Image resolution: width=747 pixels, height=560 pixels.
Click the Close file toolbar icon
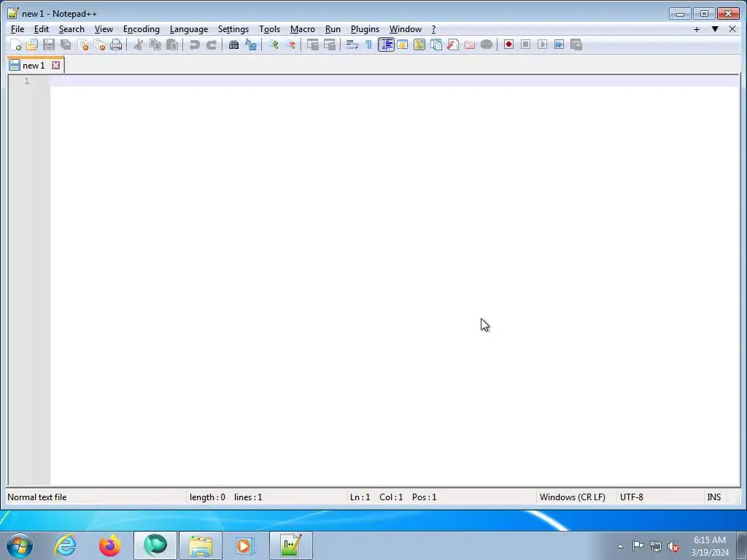click(83, 44)
